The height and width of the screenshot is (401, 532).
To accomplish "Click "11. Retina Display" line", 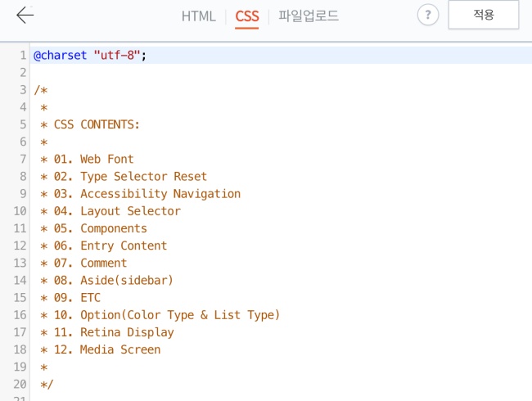I will (x=107, y=332).
